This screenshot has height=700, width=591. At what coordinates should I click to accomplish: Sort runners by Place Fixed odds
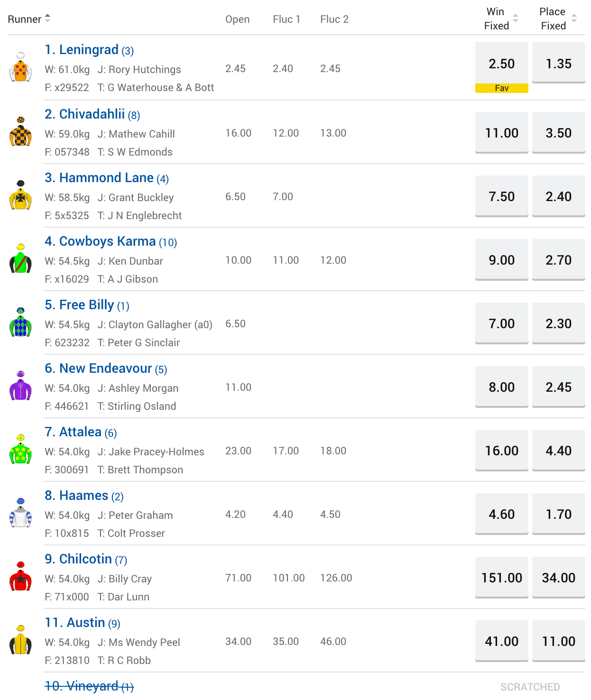pos(558,19)
